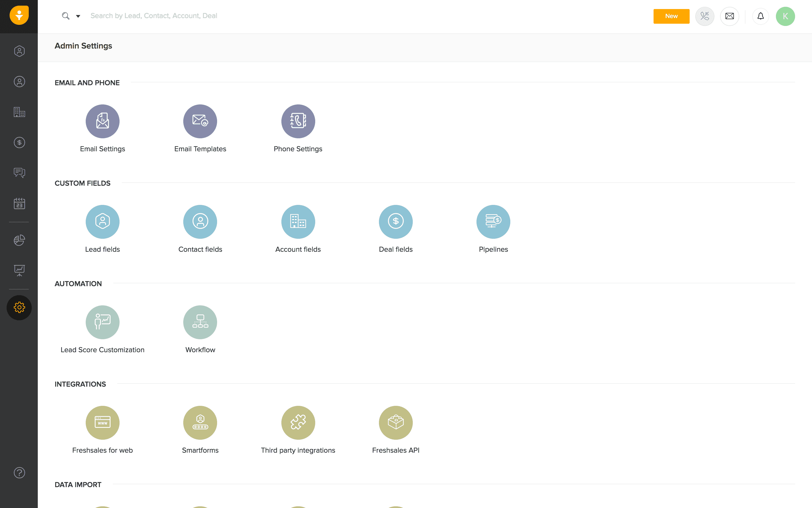Open Lead fields icon
Image resolution: width=812 pixels, height=508 pixels.
coord(102,222)
